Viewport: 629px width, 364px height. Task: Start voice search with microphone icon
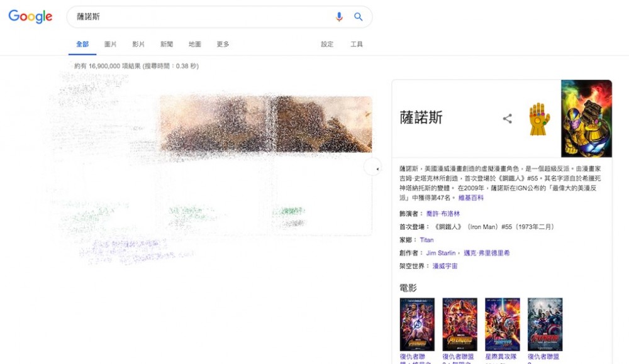coord(339,17)
